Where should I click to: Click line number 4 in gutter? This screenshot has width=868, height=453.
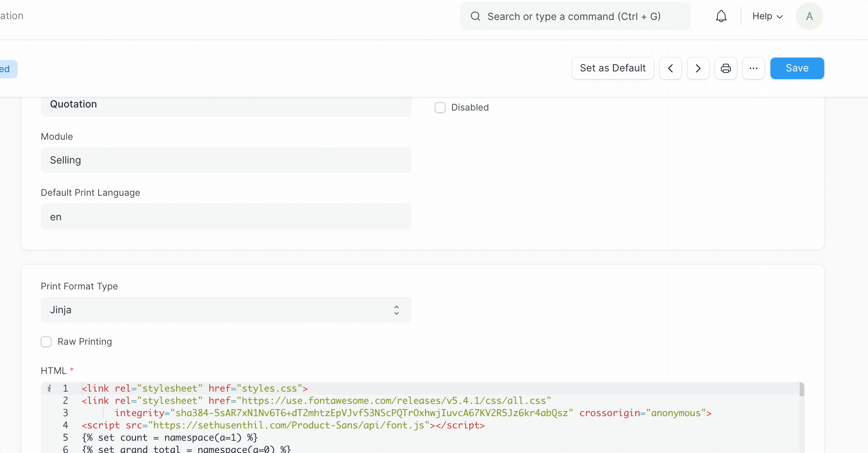pos(65,425)
